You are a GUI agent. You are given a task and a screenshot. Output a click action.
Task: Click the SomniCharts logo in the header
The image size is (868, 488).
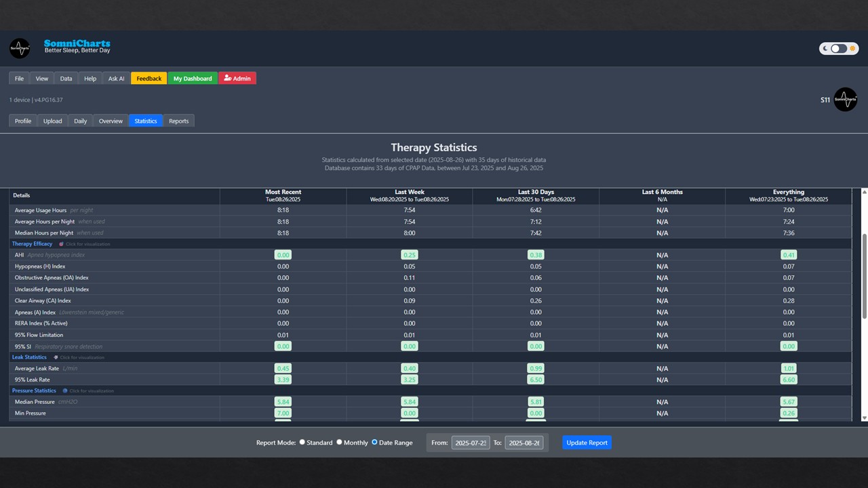pos(20,48)
